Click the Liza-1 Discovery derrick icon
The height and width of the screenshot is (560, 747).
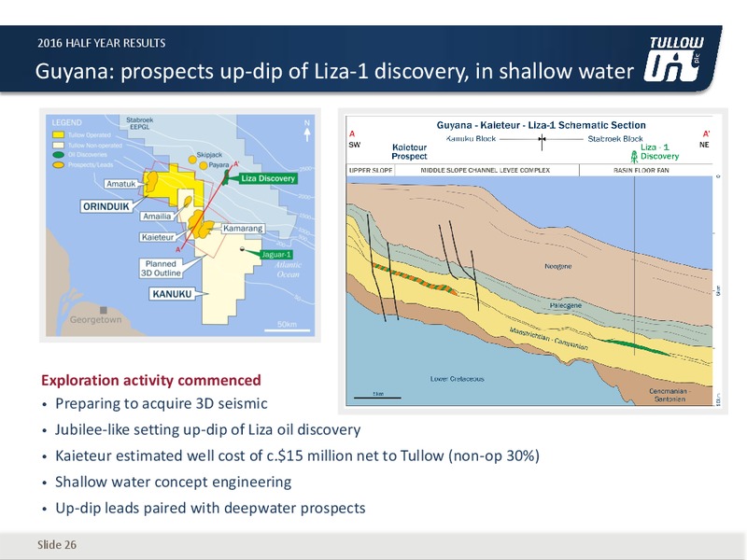pyautogui.click(x=634, y=156)
